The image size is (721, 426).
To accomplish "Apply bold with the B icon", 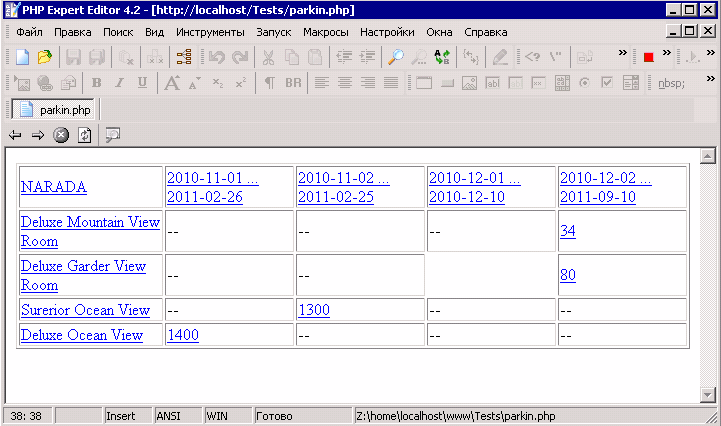I will [97, 83].
